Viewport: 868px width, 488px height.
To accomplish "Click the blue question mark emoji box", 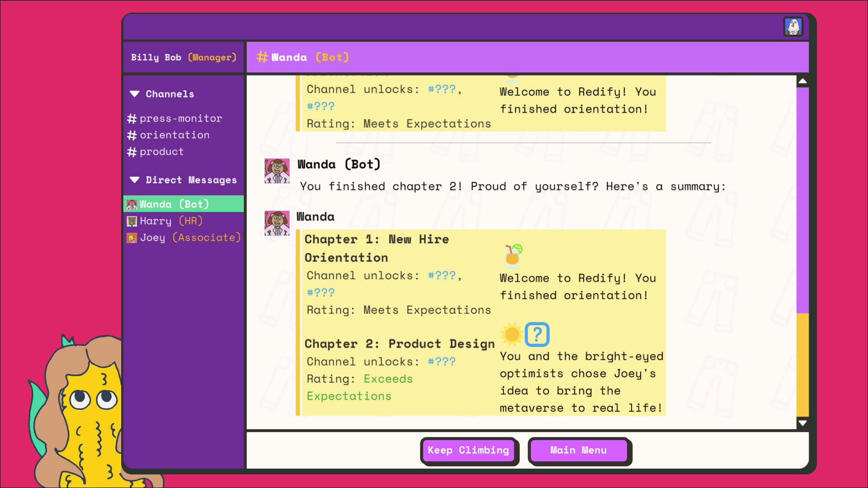I will [x=537, y=334].
